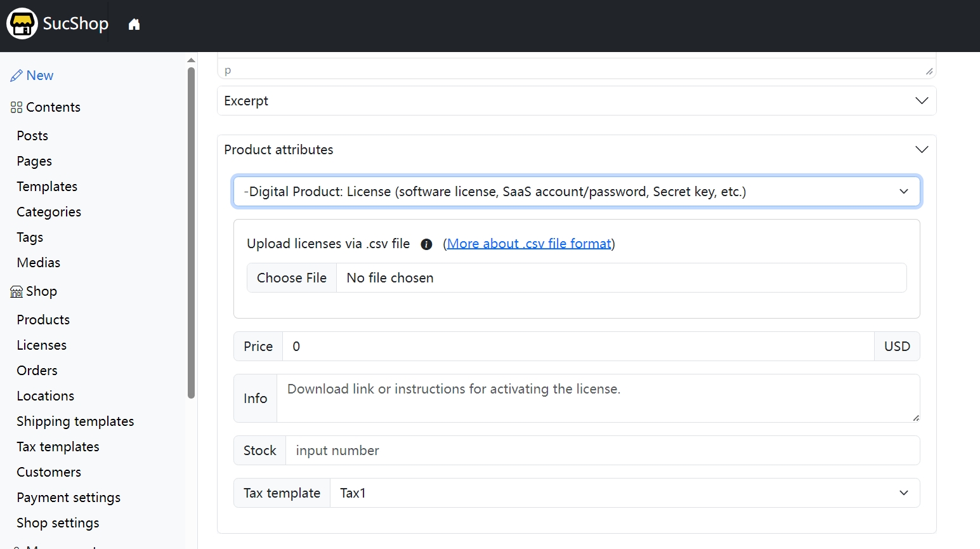
Task: Open the Tax template dropdown
Action: tap(624, 493)
